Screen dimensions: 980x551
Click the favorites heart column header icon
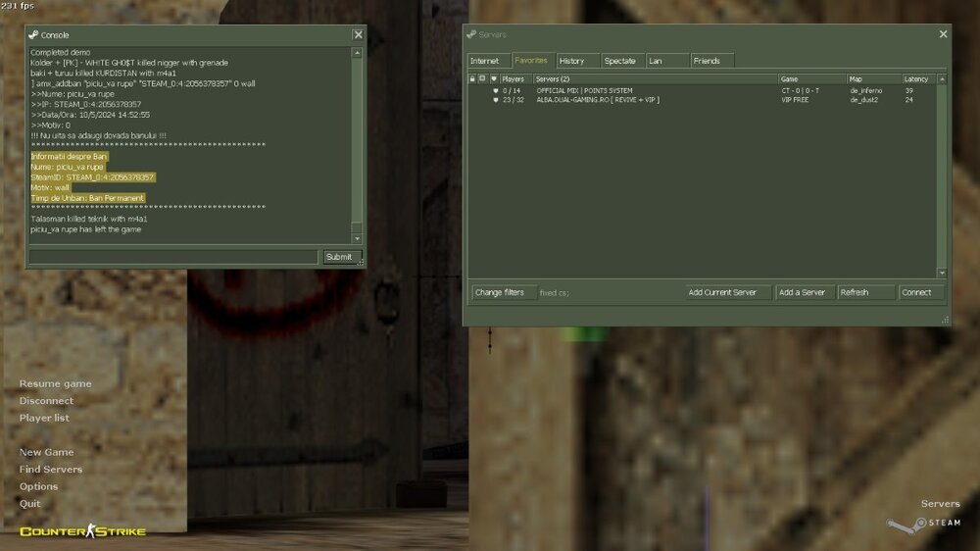coord(494,78)
